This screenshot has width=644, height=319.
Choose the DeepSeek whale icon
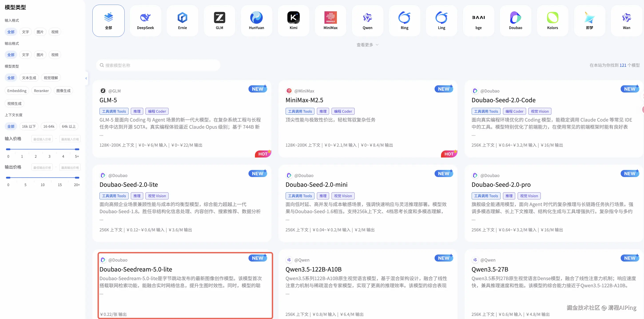[145, 18]
